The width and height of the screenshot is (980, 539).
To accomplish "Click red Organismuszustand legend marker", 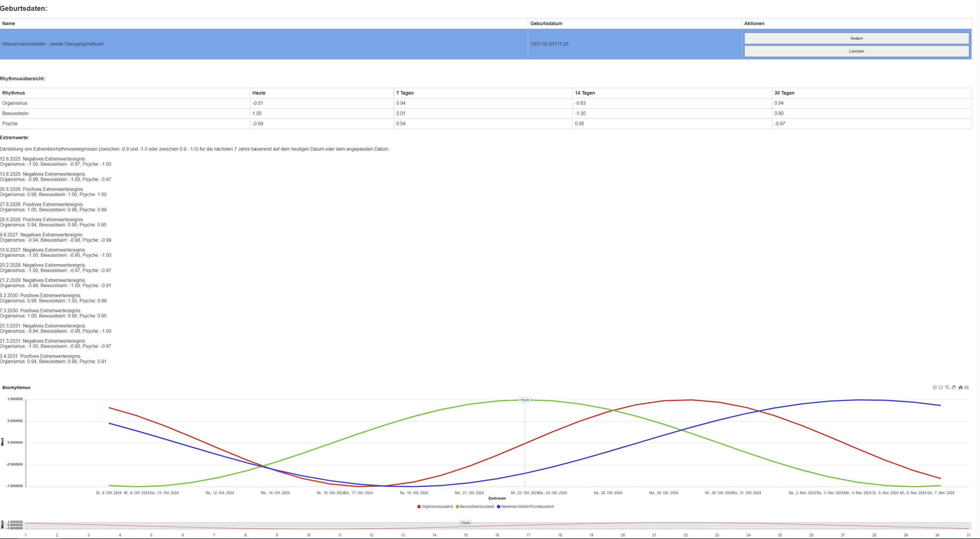I will point(419,507).
